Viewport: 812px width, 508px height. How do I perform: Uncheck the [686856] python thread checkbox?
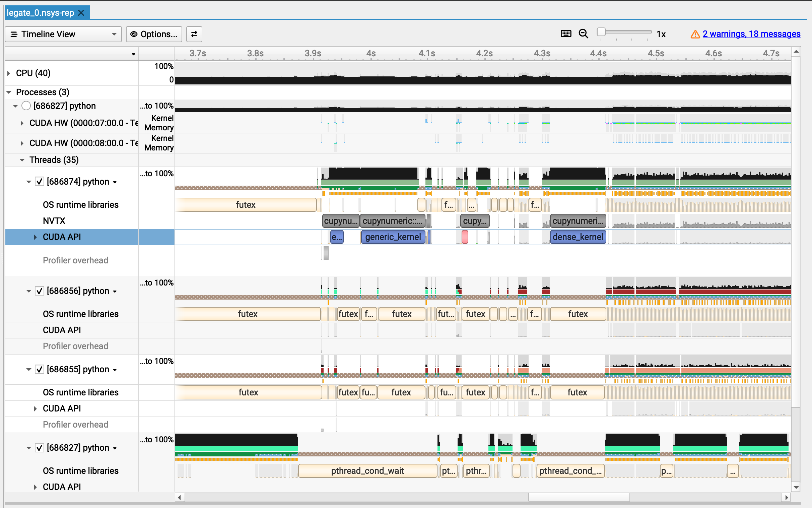(x=40, y=291)
